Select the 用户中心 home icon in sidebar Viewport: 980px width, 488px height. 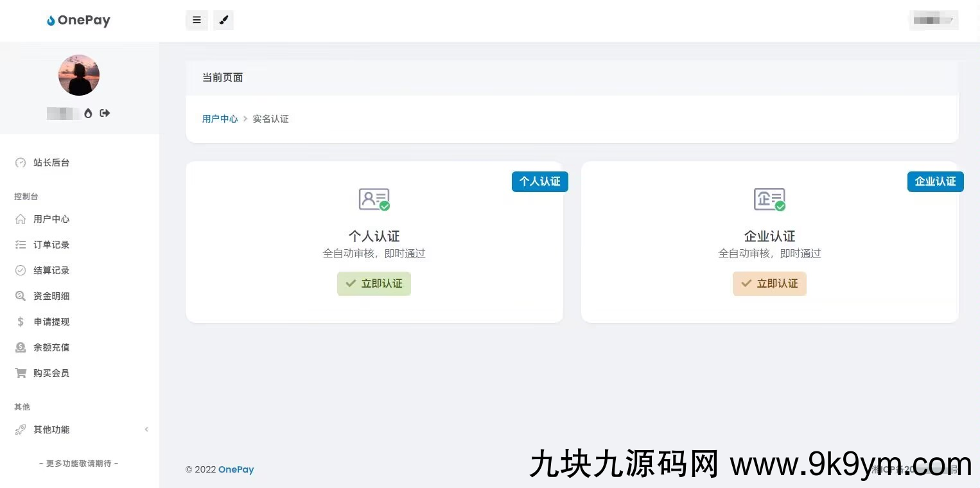21,219
